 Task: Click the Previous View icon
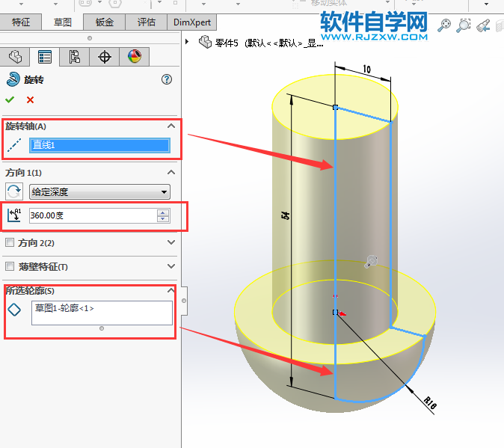tap(483, 25)
